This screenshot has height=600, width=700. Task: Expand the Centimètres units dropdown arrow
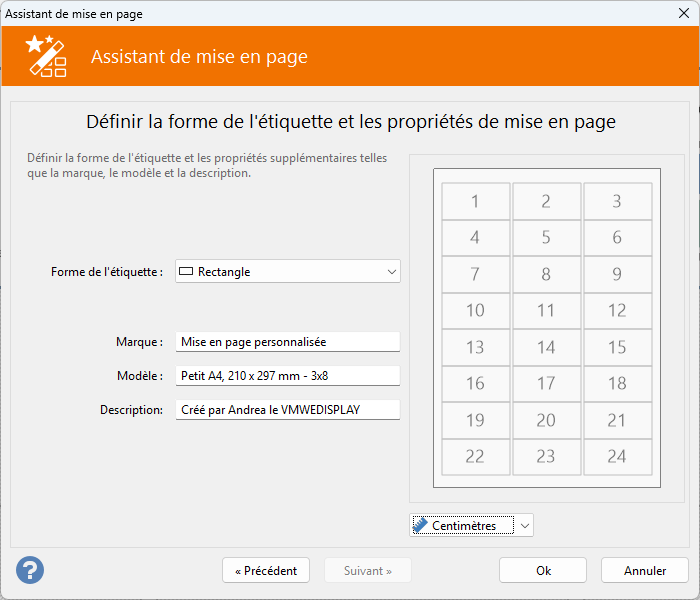coord(525,525)
